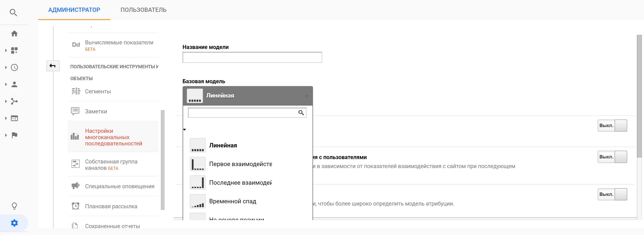Image resolution: width=644 pixels, height=235 pixels.
Task: Open the Audience person icon
Action: click(14, 85)
